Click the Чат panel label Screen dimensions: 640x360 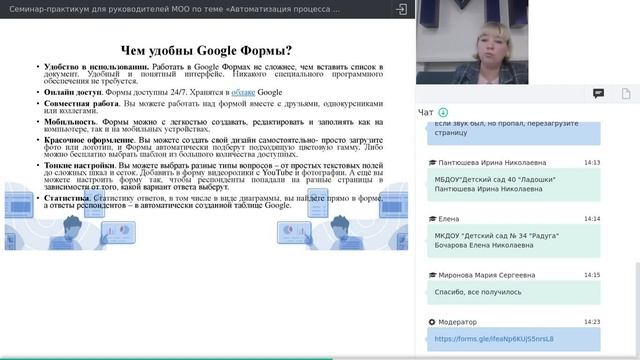(425, 112)
